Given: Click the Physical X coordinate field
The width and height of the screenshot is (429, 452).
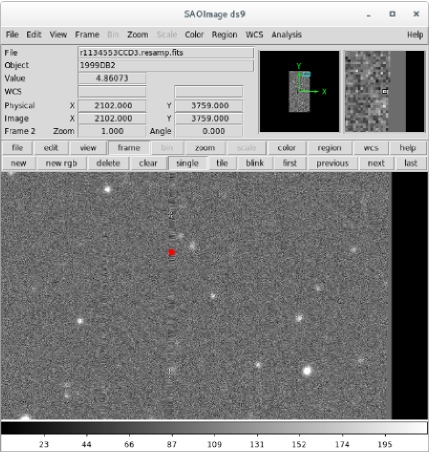Looking at the screenshot, I should coord(112,106).
